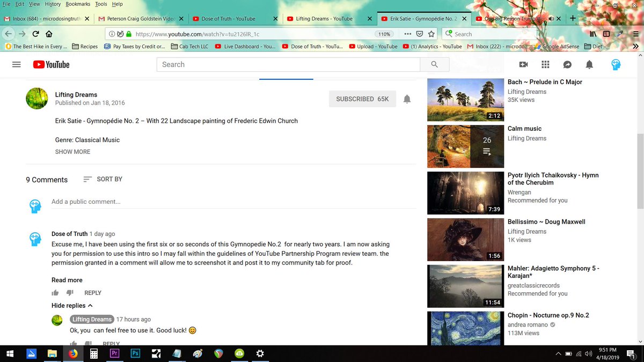Viewport: 644px width, 362px height.
Task: Collapse replies with Hide replies
Action: click(72, 306)
